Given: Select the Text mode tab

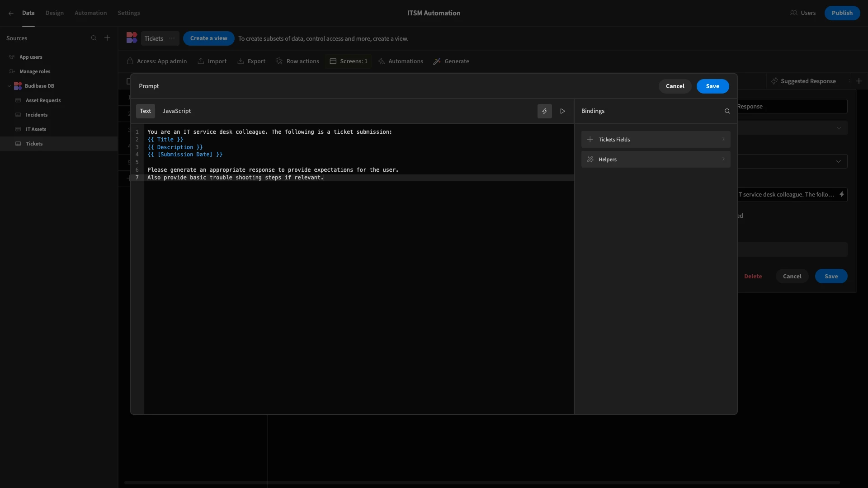Looking at the screenshot, I should [146, 111].
